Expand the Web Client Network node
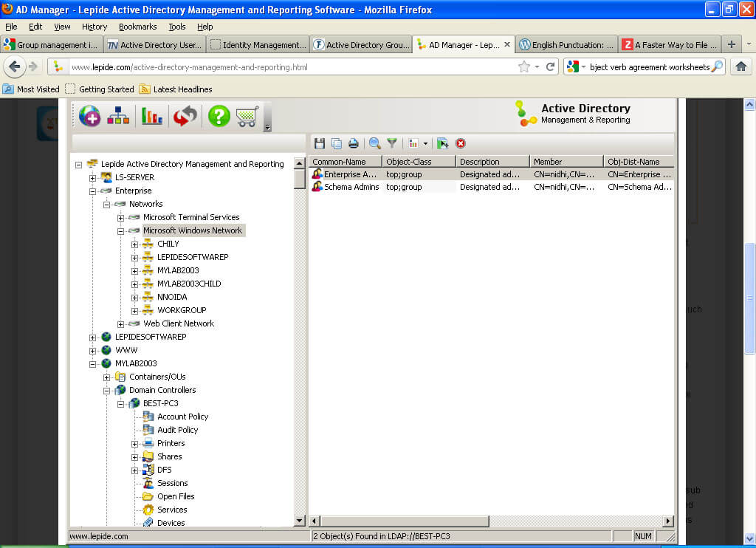756x548 pixels. click(x=120, y=324)
